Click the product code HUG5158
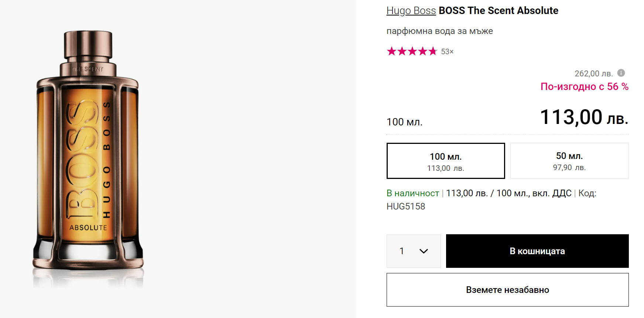The height and width of the screenshot is (318, 644). click(x=406, y=207)
